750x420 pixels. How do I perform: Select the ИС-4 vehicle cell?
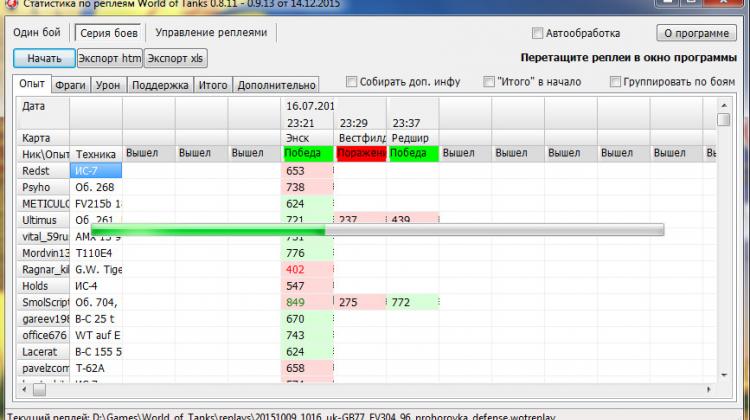point(96,286)
